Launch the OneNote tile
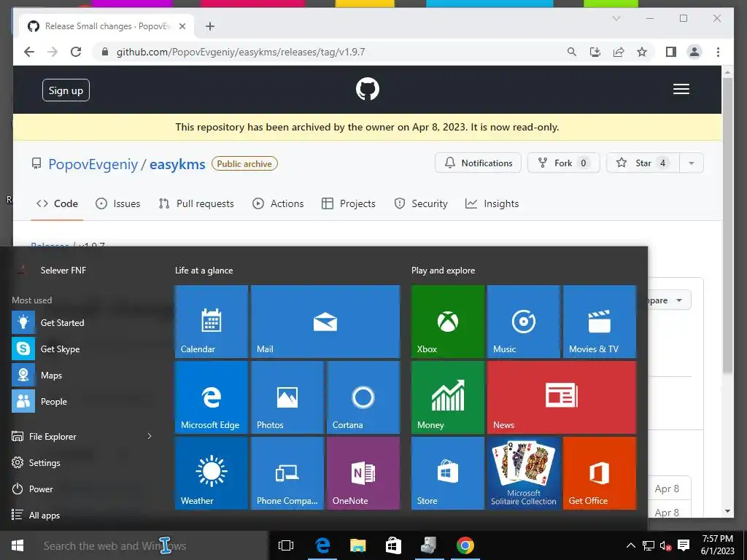 point(363,472)
